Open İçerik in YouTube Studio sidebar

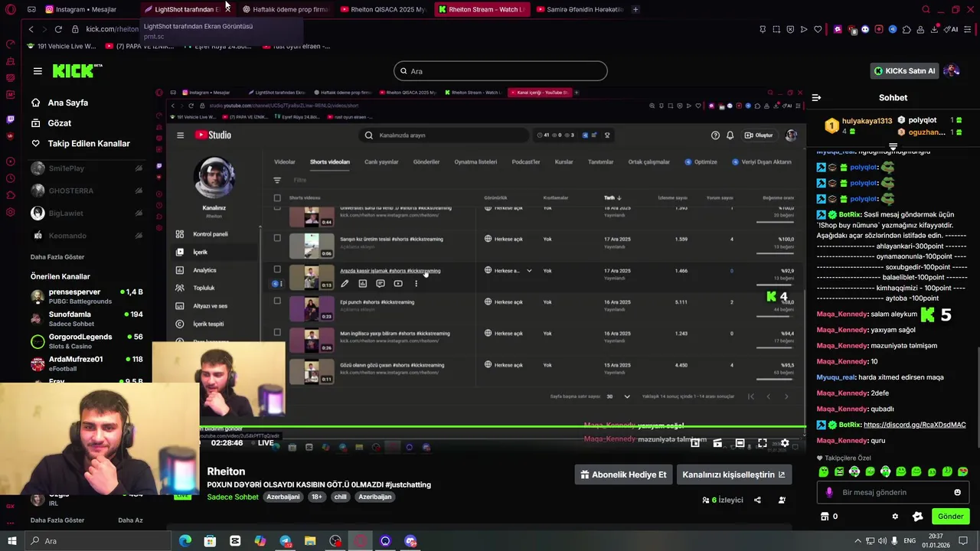[x=201, y=252]
